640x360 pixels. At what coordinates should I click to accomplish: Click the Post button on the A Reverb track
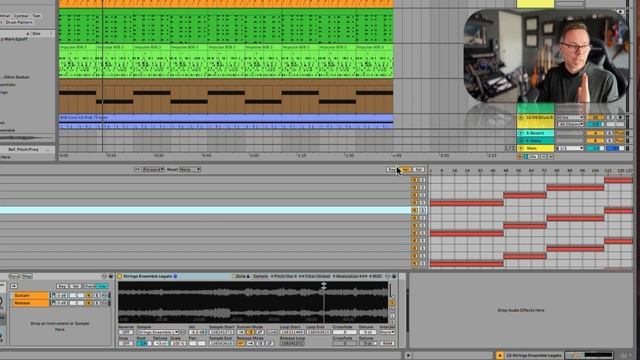(x=620, y=133)
